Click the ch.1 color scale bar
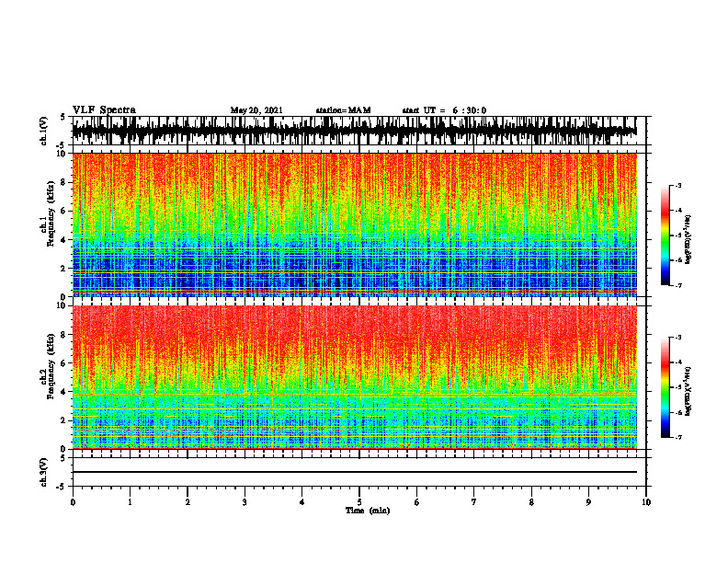728x563 pixels. 665,236
